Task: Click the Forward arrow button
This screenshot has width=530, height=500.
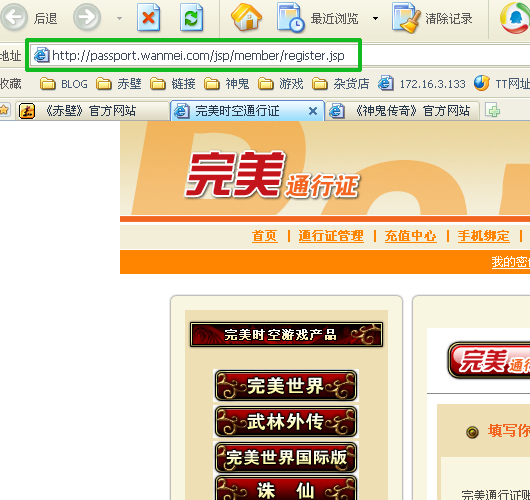Action: 87,17
